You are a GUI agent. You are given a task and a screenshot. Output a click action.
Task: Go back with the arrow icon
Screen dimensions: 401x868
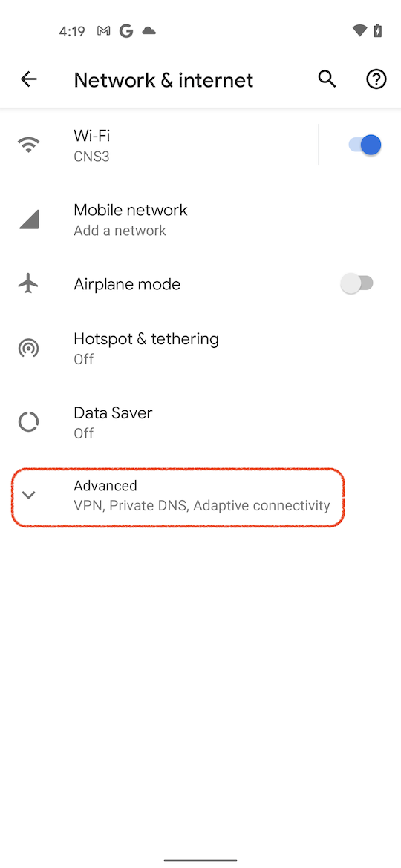point(28,79)
